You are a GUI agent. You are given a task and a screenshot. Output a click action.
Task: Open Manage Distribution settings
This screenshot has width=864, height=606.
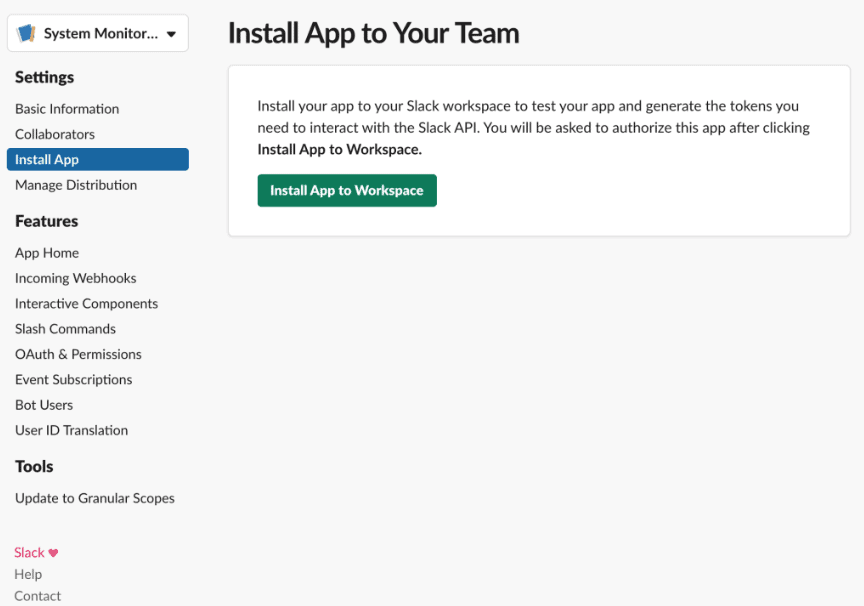coord(76,185)
